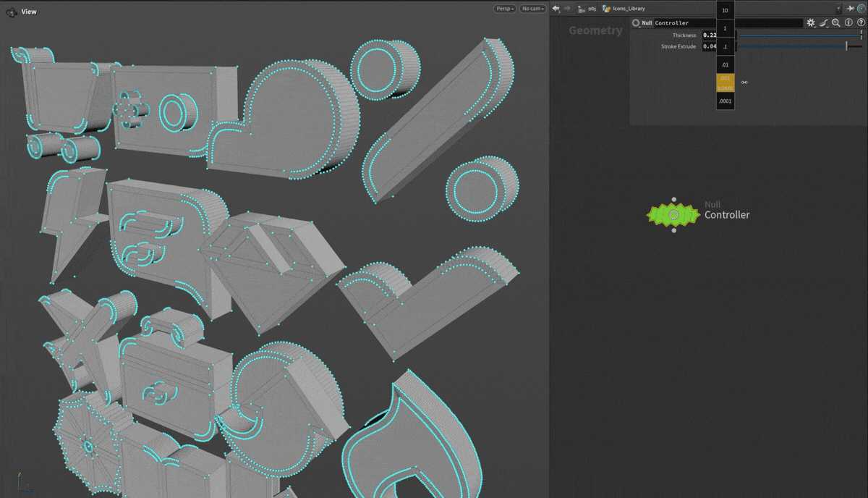
Task: Click the View tool icon in viewport
Action: [12, 12]
